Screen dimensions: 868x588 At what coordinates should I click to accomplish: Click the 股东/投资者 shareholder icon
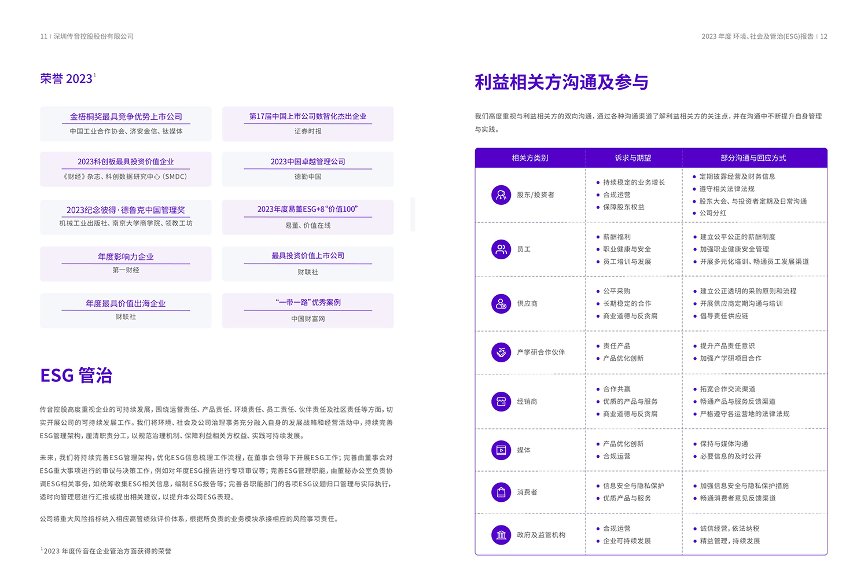click(x=501, y=195)
